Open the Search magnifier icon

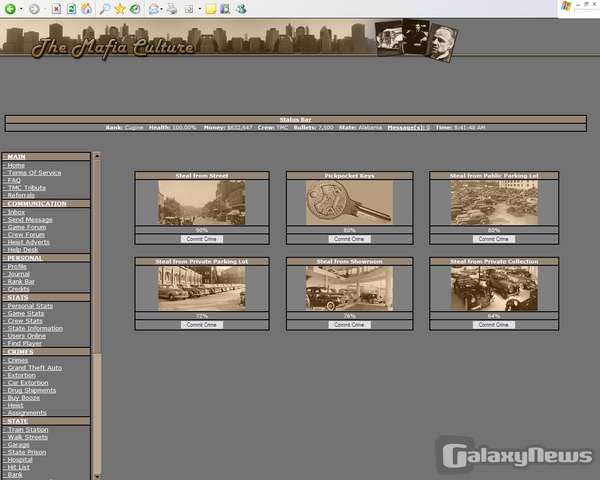105,8
